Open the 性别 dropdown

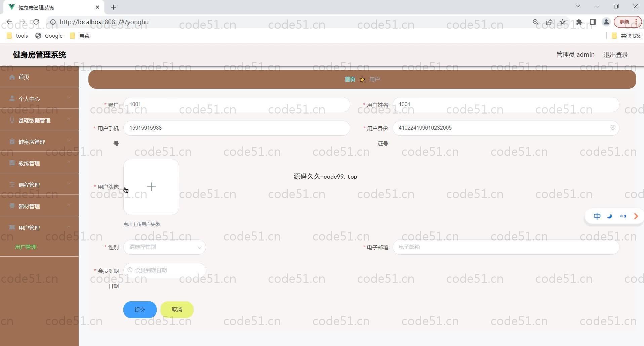pyautogui.click(x=165, y=247)
